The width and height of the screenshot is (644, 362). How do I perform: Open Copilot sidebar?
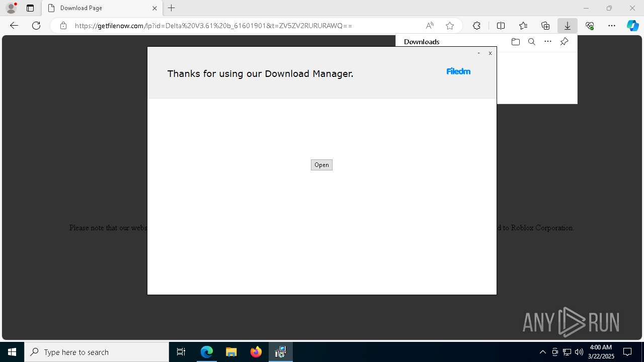pos(633,26)
